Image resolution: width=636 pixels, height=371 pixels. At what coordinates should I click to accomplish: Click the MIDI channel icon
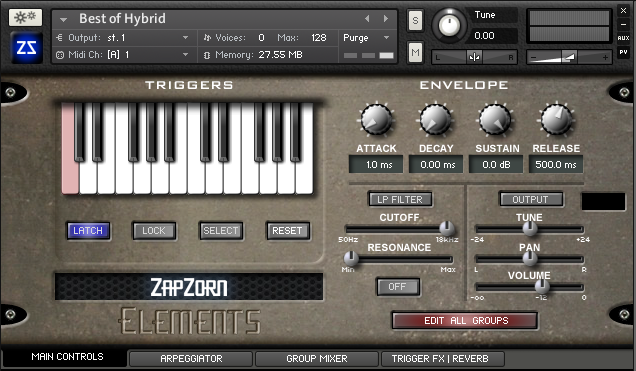coord(60,55)
